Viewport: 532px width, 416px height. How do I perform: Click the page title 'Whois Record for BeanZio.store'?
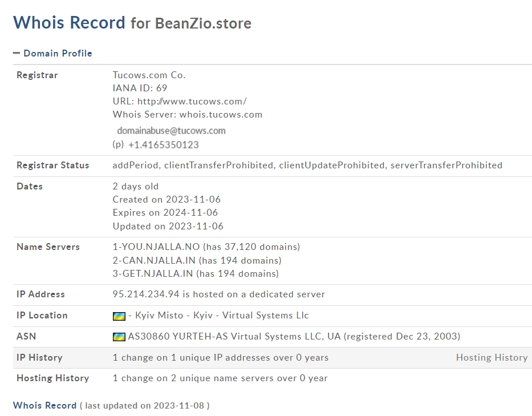click(x=132, y=23)
